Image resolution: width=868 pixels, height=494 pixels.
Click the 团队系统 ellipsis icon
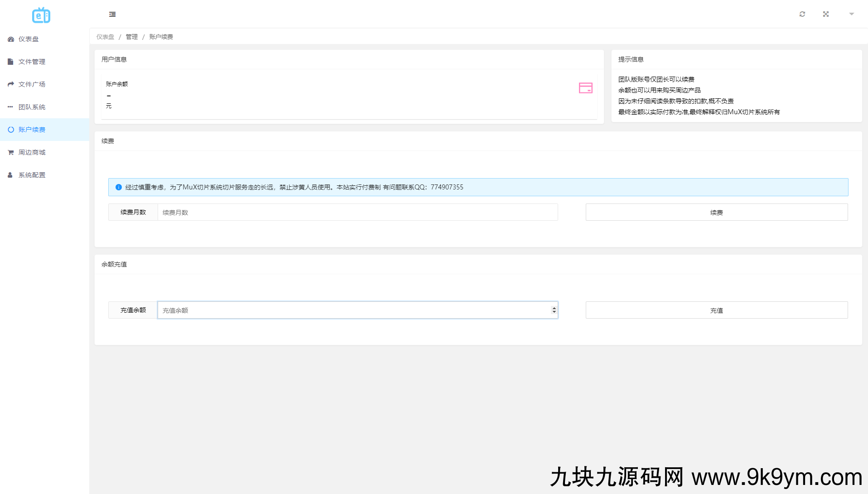(x=10, y=107)
